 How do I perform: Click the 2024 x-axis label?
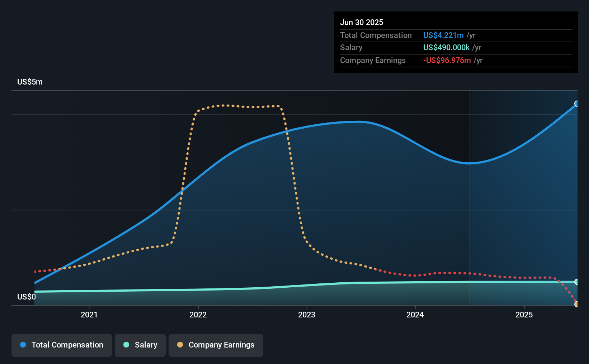pyautogui.click(x=415, y=315)
